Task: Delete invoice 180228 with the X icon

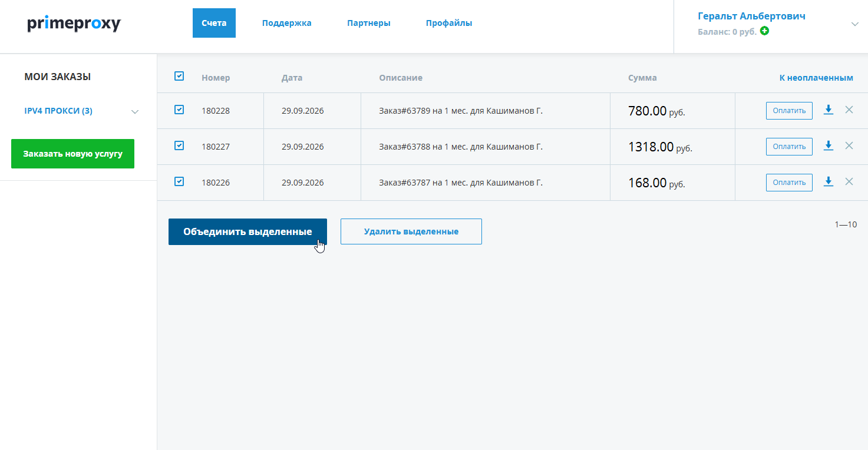Action: click(849, 110)
